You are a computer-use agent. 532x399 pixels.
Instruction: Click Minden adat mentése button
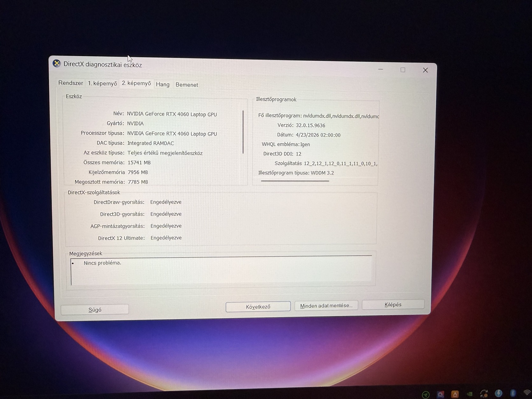tap(326, 305)
